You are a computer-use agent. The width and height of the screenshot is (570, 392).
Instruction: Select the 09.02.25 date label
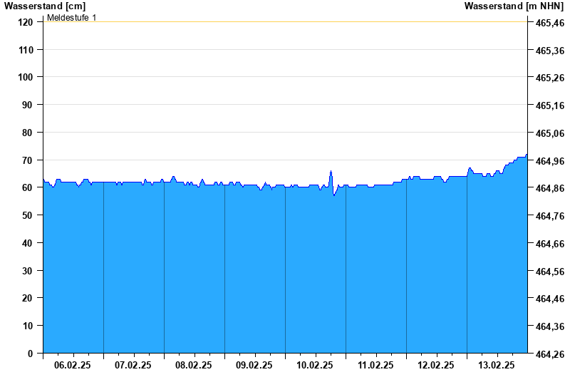[254, 365]
